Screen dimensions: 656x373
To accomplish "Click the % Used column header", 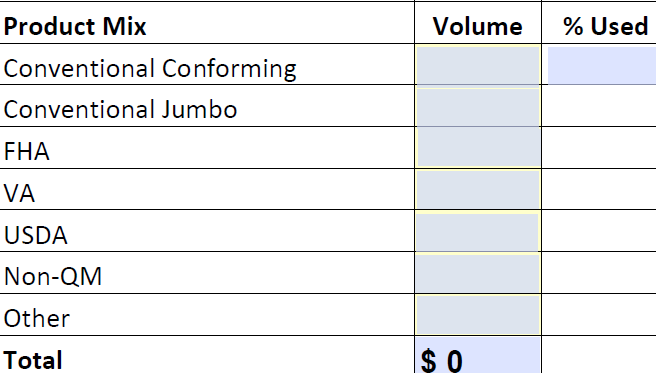I will pyautogui.click(x=605, y=26).
